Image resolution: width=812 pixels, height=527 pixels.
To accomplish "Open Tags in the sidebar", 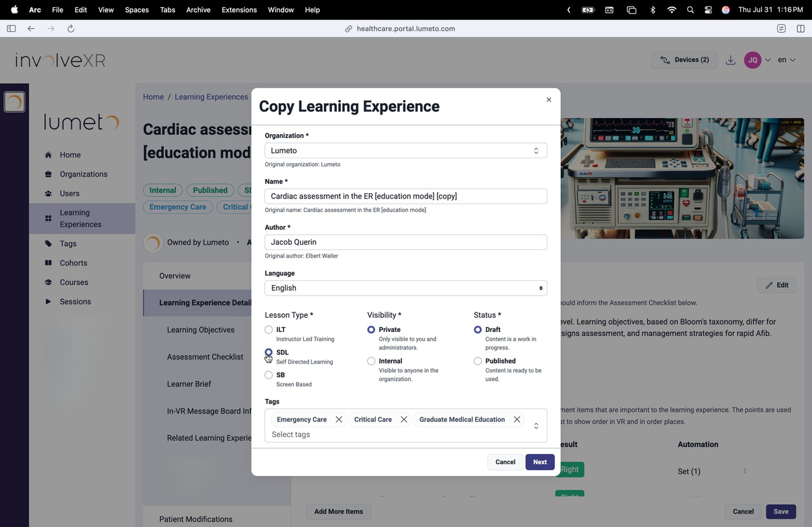I will (x=68, y=244).
